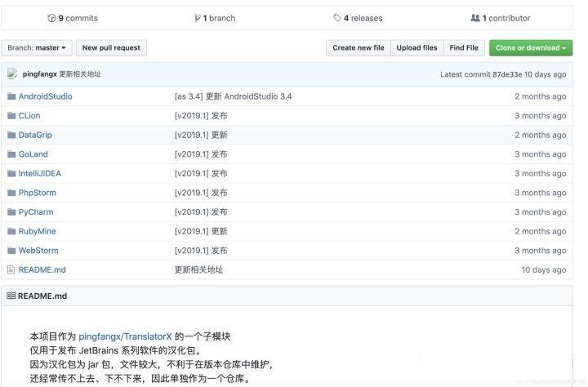Click pingfangx avatar image
Image resolution: width=588 pixels, height=387 pixels.
coord(12,73)
